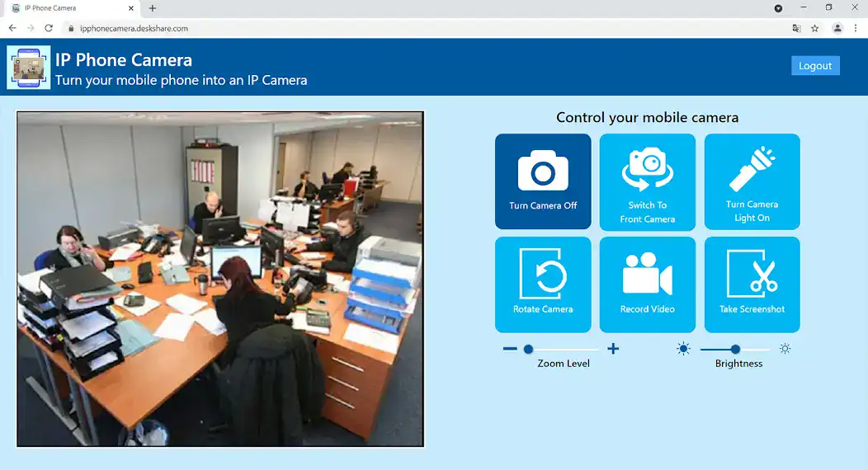Log out with the Logout button
The height and width of the screenshot is (470, 868).
(x=815, y=66)
